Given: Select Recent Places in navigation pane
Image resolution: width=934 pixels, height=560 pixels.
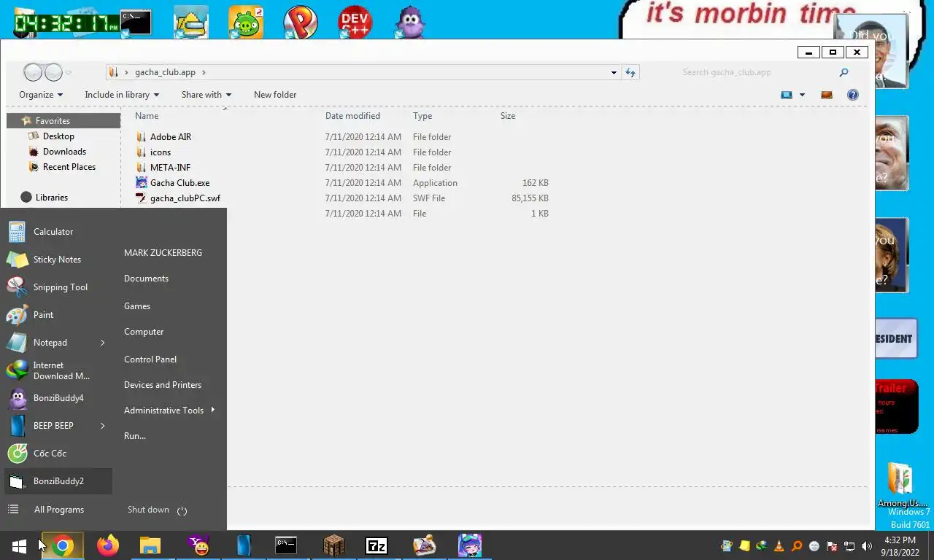Looking at the screenshot, I should click(69, 167).
